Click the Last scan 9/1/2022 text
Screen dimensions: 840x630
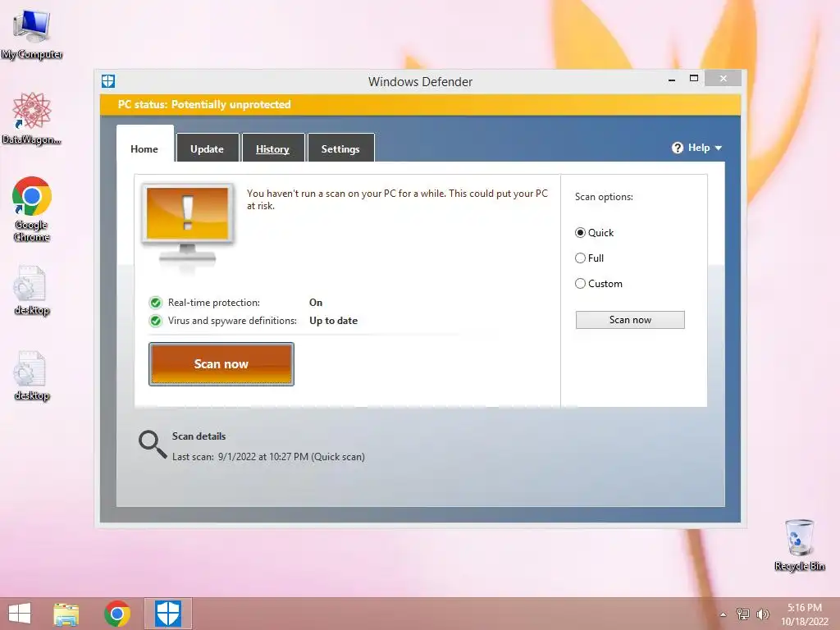point(268,457)
